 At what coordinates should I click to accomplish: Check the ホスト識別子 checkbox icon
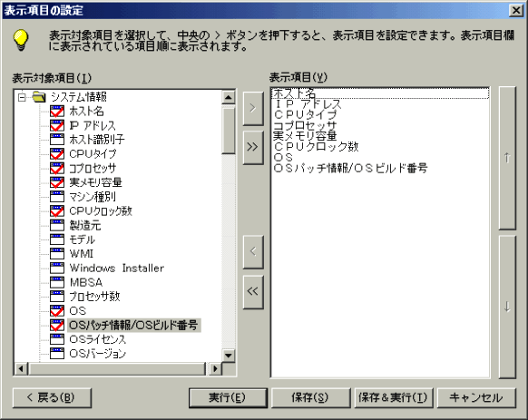pyautogui.click(x=57, y=140)
